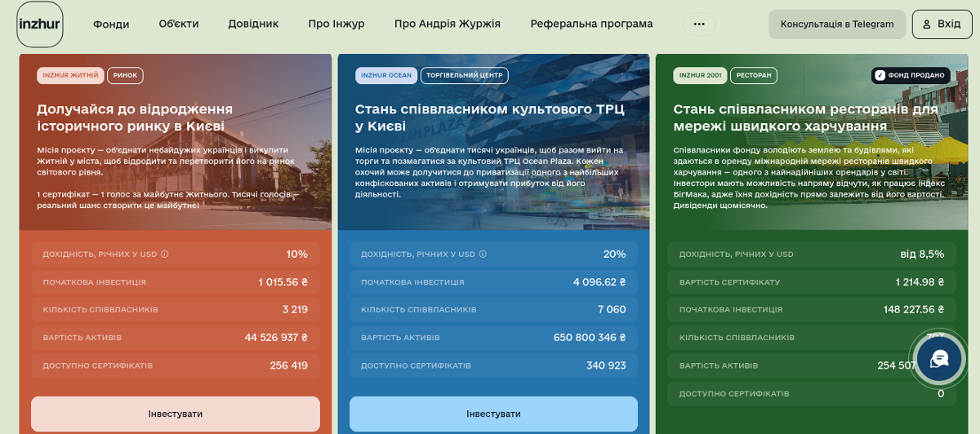Image resolution: width=980 pixels, height=434 pixels.
Task: Click the РИНОК tag
Action: click(125, 75)
